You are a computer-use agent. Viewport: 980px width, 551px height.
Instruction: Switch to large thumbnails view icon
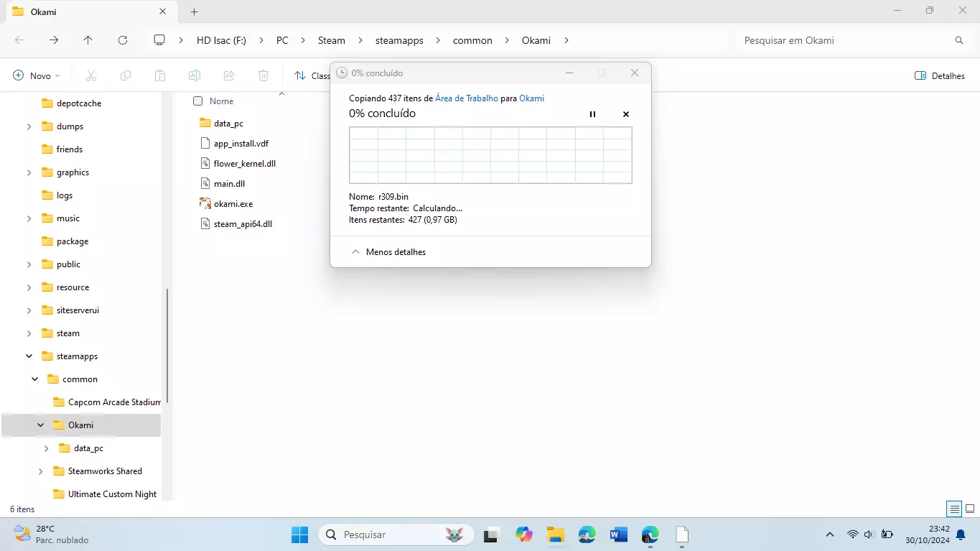[x=969, y=509]
